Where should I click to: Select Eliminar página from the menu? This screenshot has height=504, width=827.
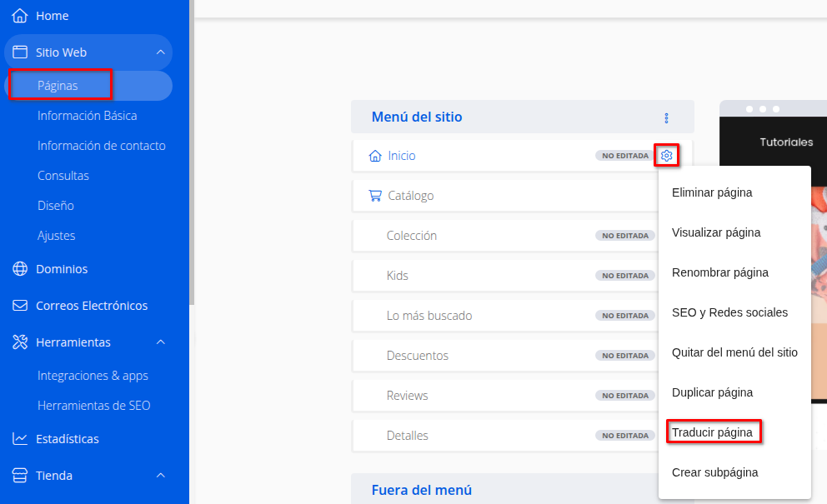[712, 192]
